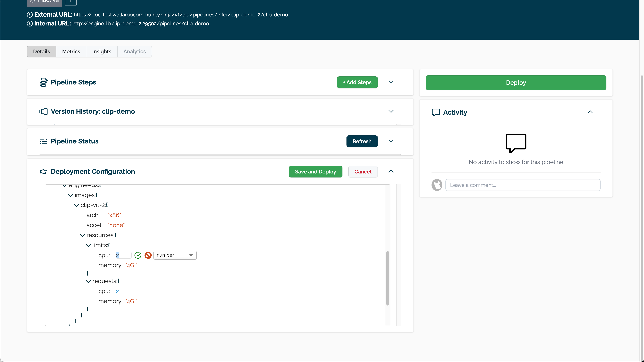The width and height of the screenshot is (644, 362).
Task: Click the green Deploy button
Action: point(516,83)
